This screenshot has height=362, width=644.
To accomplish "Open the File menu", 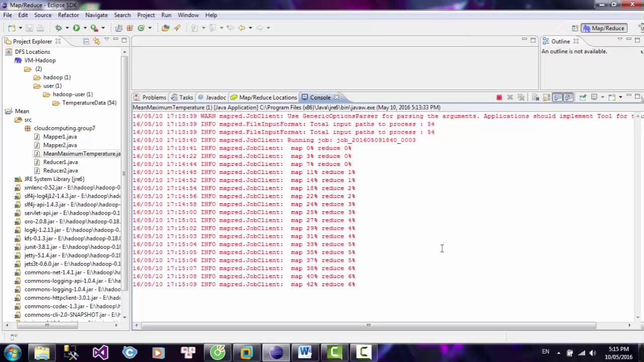I will (8, 15).
